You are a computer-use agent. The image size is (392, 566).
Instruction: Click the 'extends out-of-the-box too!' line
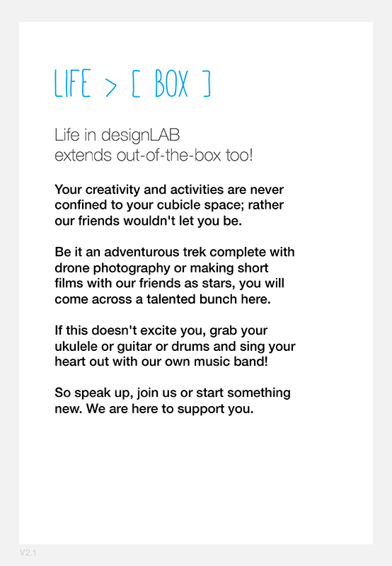(x=154, y=156)
